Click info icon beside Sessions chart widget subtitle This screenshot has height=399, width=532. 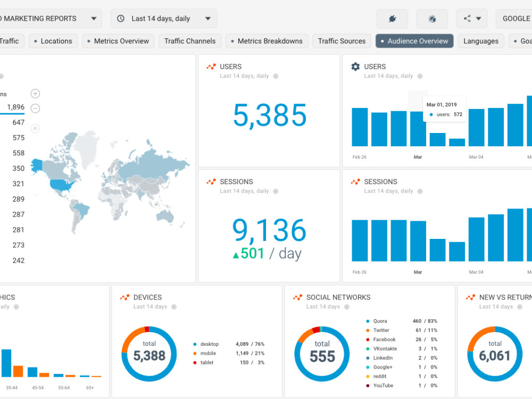pyautogui.click(x=420, y=191)
